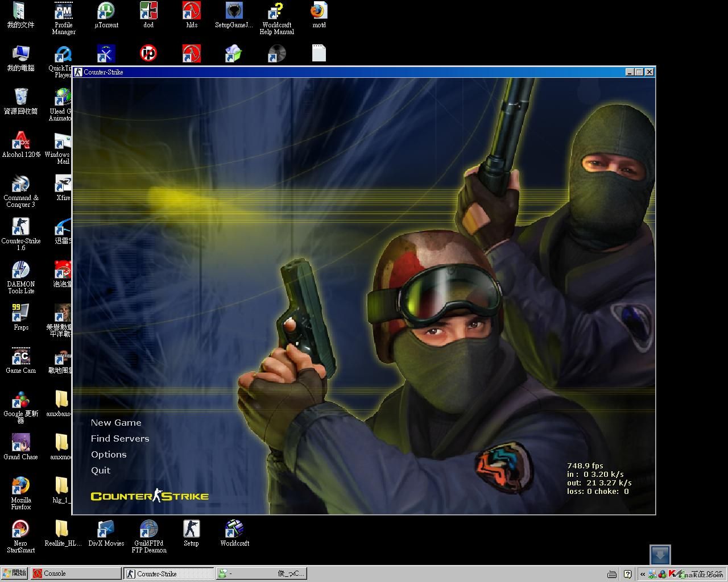Open the Windows Start button

click(15, 573)
